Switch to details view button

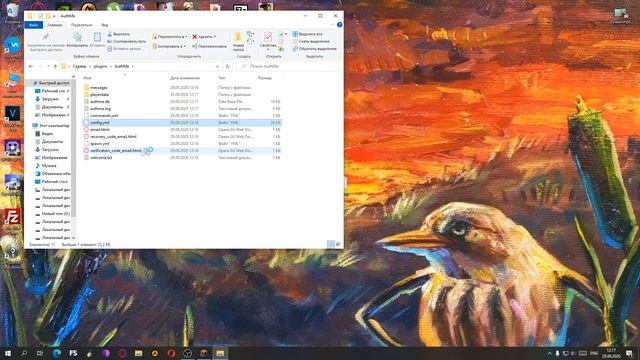(330, 244)
